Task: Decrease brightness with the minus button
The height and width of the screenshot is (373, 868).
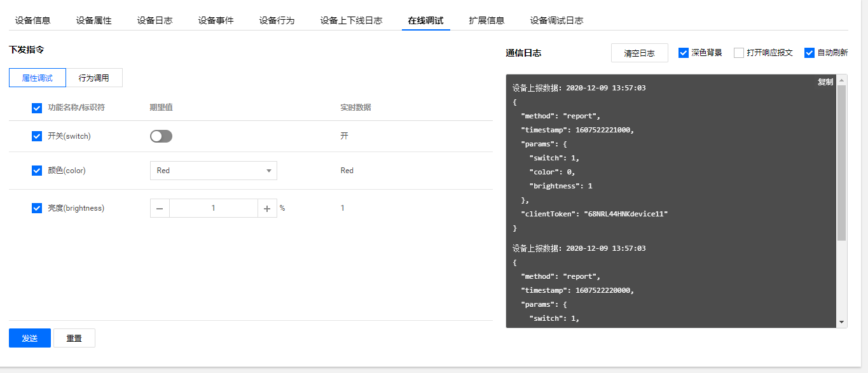Action: click(160, 208)
